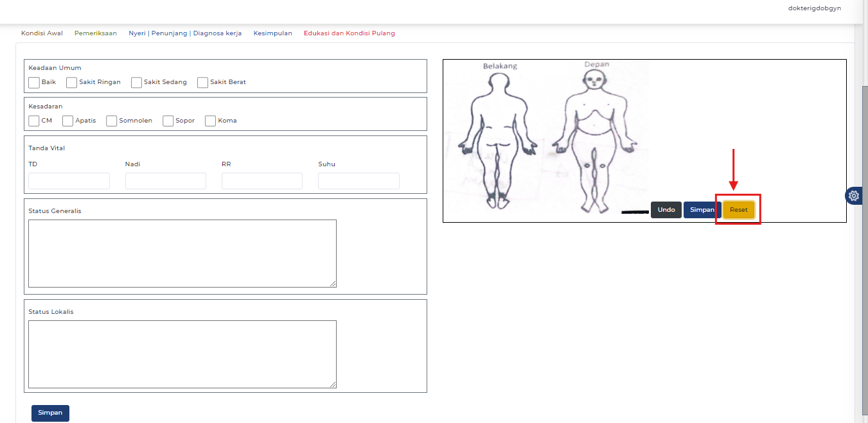Check the Koma checkbox
This screenshot has width=868, height=423.
coord(210,121)
